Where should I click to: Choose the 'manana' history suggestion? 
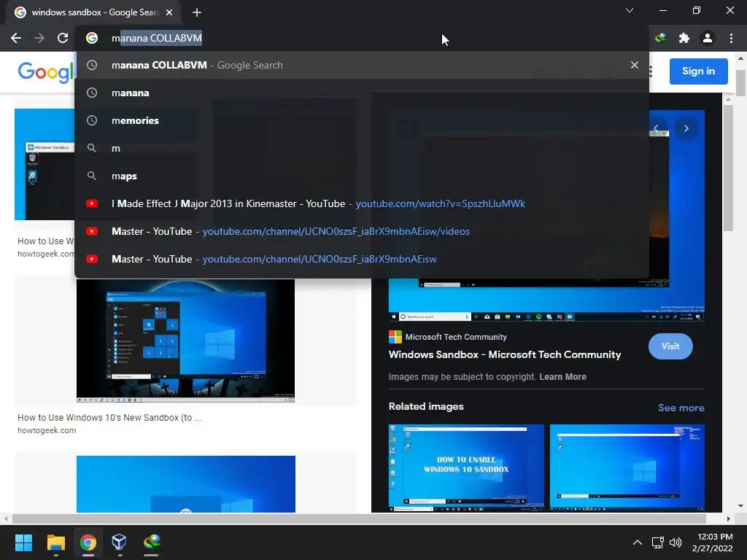click(x=362, y=93)
